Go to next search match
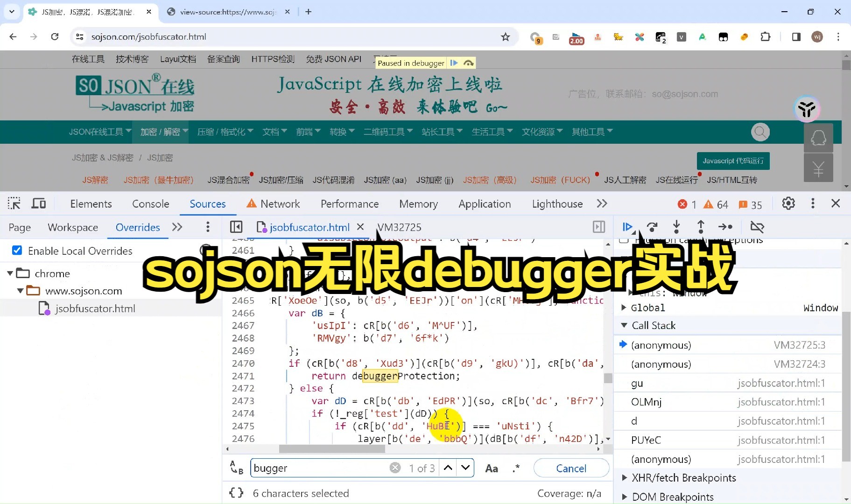The height and width of the screenshot is (504, 851). 465,468
